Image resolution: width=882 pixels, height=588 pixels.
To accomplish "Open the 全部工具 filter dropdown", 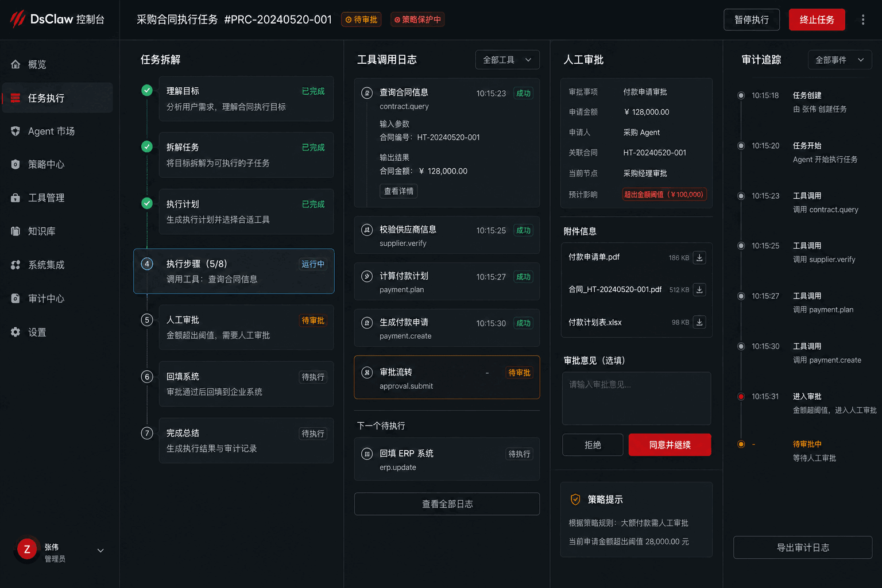I will click(x=508, y=60).
